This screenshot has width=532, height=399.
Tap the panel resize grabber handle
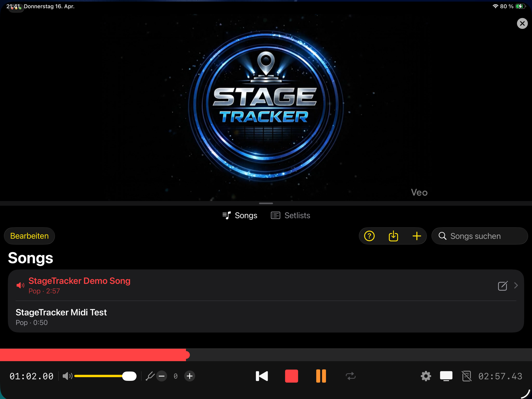click(266, 203)
